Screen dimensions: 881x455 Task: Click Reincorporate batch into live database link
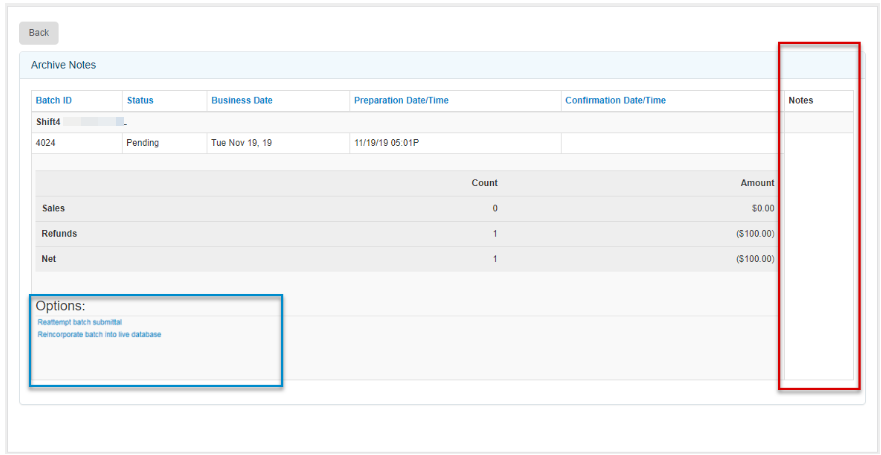[x=99, y=334]
